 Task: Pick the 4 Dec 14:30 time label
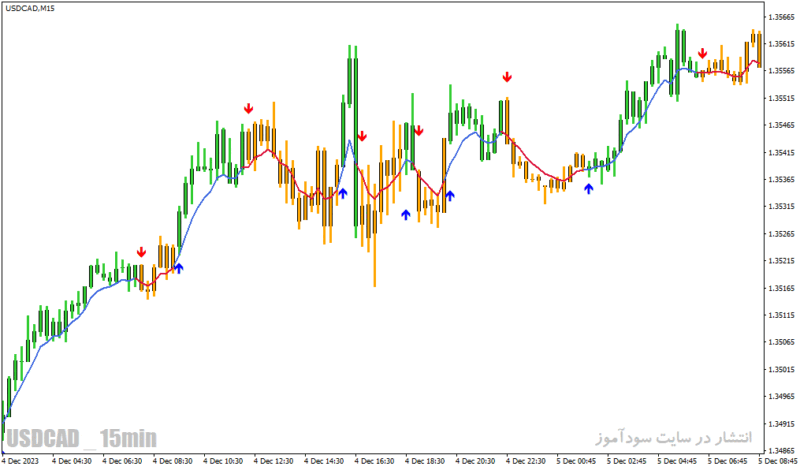pyautogui.click(x=324, y=461)
